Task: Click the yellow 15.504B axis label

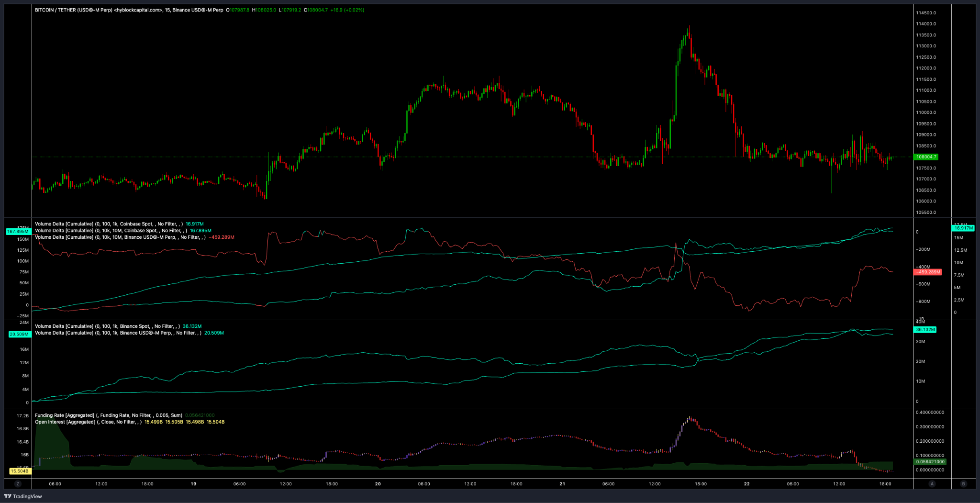Action: 20,471
